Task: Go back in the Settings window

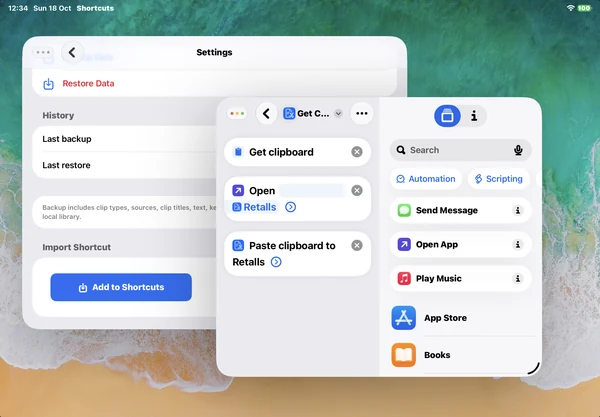Action: click(72, 52)
